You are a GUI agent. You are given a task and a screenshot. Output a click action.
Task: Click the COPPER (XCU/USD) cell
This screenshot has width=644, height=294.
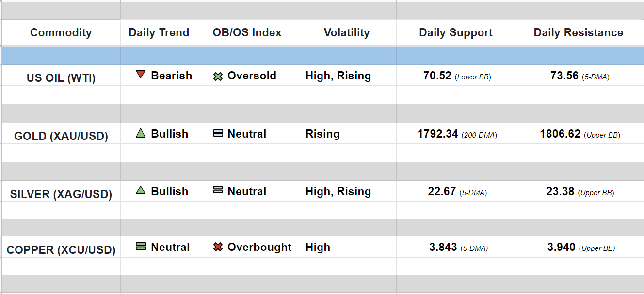61,250
